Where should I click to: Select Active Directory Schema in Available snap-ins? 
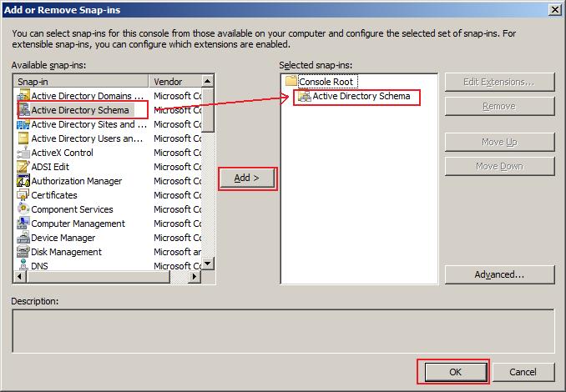[80, 110]
